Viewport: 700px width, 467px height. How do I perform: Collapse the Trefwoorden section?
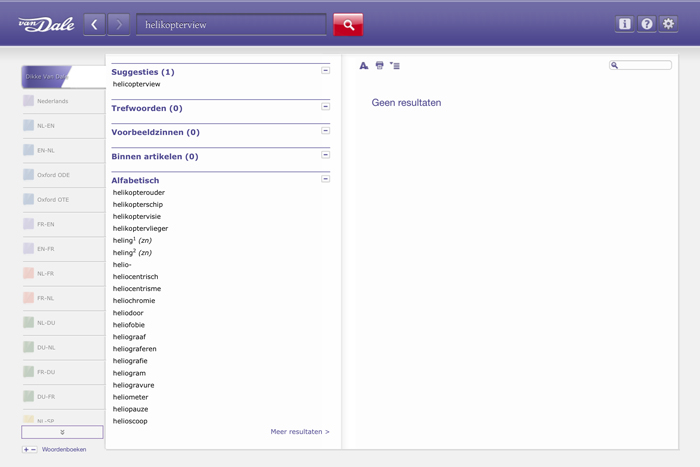click(x=325, y=107)
